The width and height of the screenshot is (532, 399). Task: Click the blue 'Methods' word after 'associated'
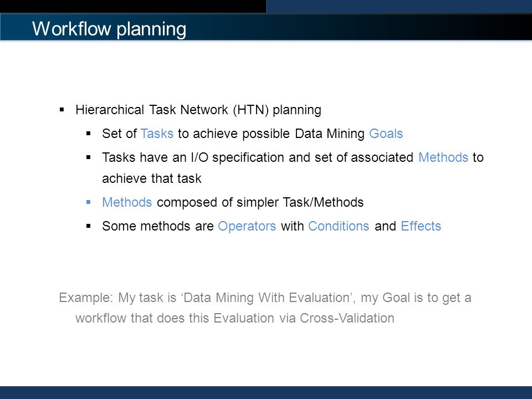pos(443,157)
